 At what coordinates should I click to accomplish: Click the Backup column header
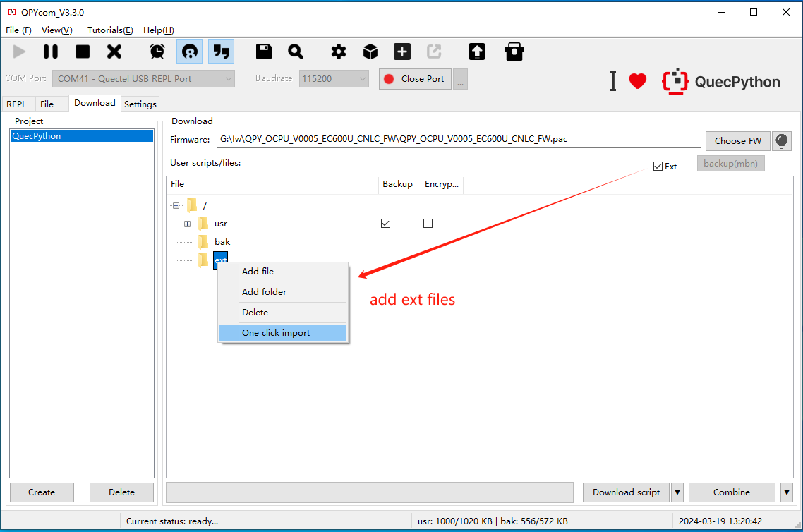pyautogui.click(x=399, y=184)
